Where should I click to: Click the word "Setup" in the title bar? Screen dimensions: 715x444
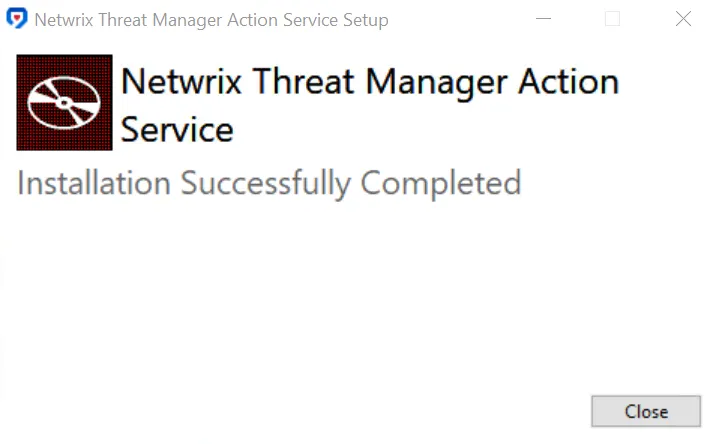pyautogui.click(x=366, y=20)
